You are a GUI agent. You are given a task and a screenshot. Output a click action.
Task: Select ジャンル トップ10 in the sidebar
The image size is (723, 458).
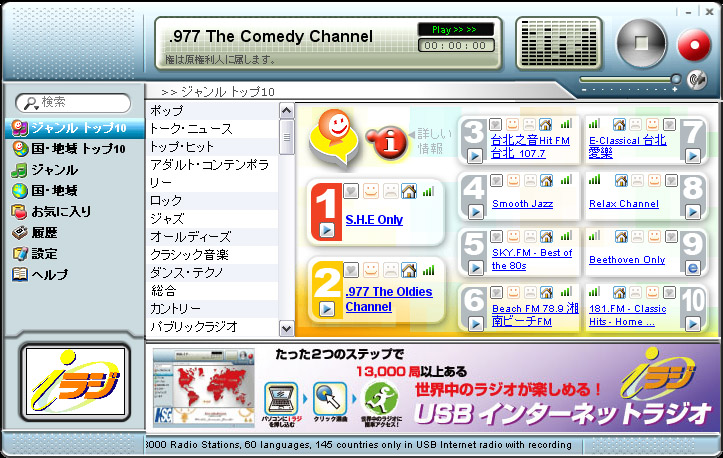tap(75, 128)
